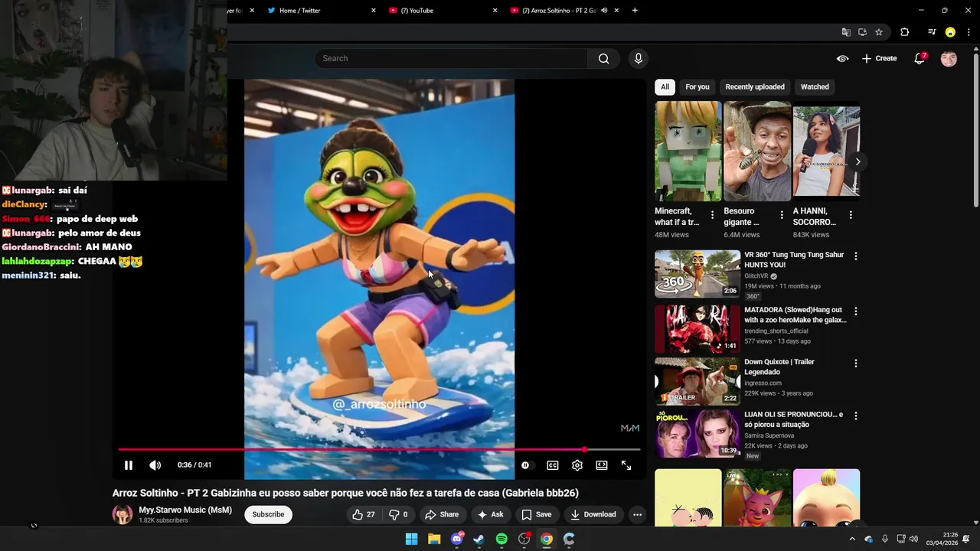Open Chrome media control icon
Image resolution: width=980 pixels, height=551 pixels.
click(932, 32)
